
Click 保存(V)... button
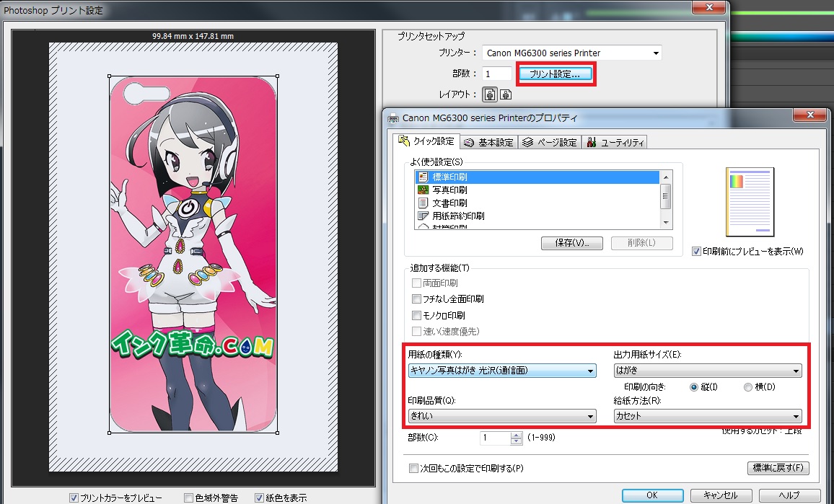pyautogui.click(x=572, y=243)
